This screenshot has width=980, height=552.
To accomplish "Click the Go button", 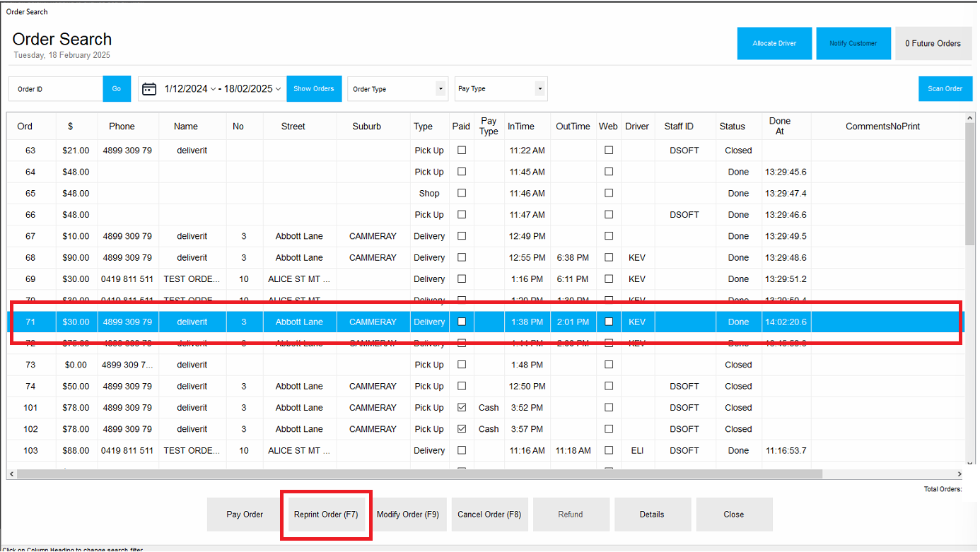I will [117, 89].
